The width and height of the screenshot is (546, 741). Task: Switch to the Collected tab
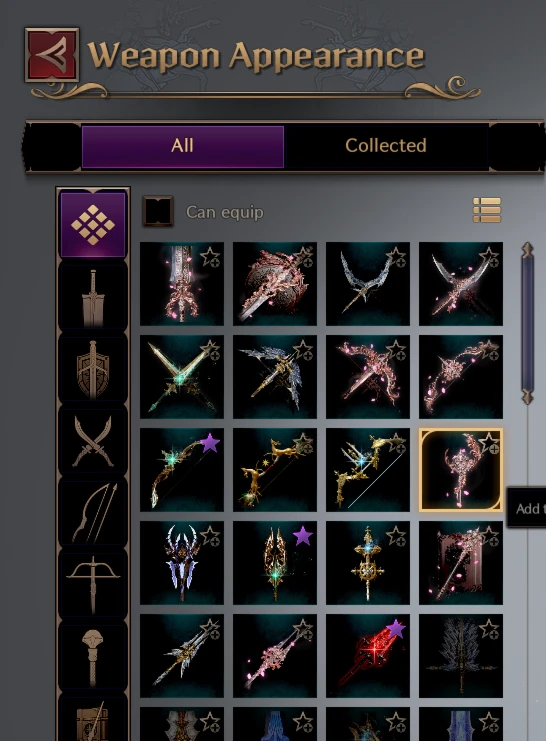click(x=386, y=146)
